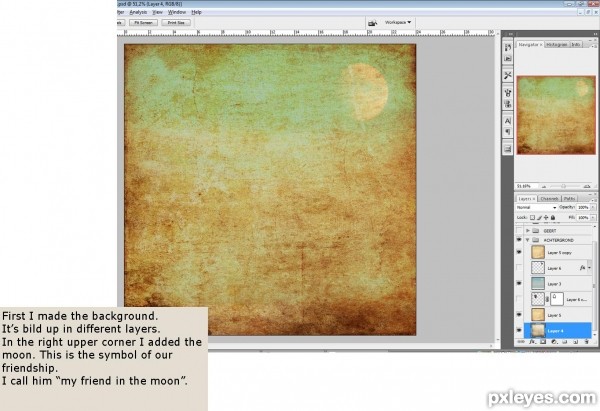Expand the GEERT group folder
Image resolution: width=600 pixels, height=411 pixels.
(x=528, y=231)
